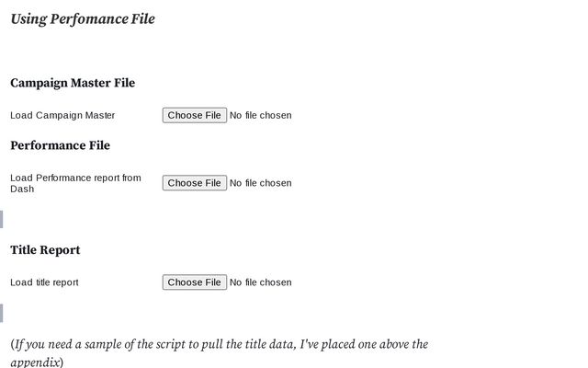Click the word "appendix" in the note
588x368 pixels.
click(x=35, y=362)
